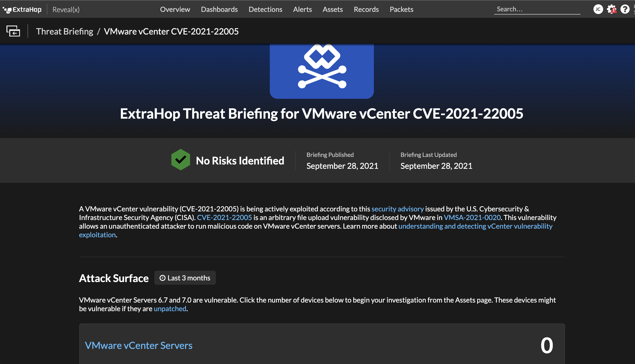Click the device count 0

pos(547,345)
